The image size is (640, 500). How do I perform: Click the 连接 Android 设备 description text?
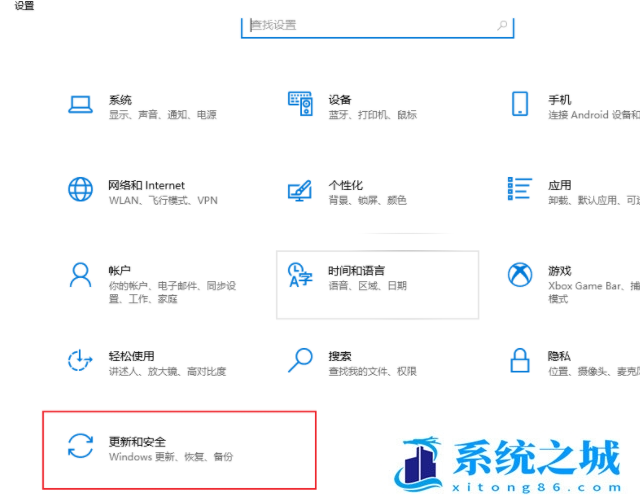pos(594,115)
